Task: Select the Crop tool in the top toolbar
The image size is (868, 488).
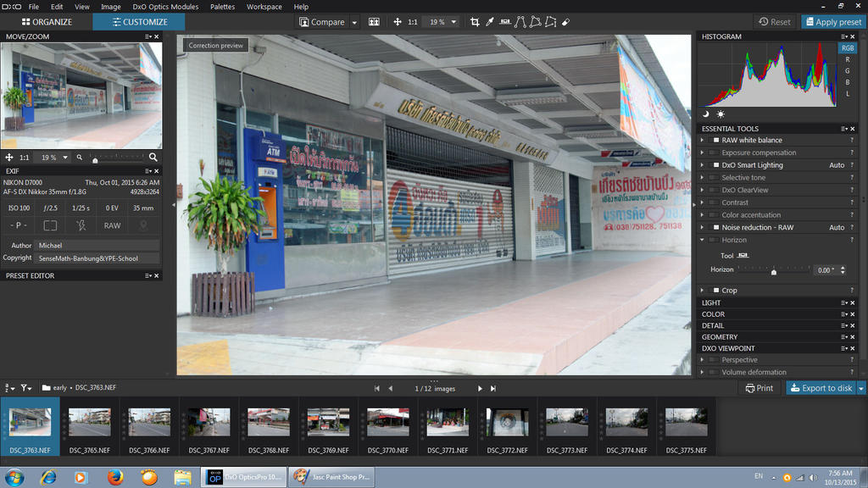Action: (475, 22)
